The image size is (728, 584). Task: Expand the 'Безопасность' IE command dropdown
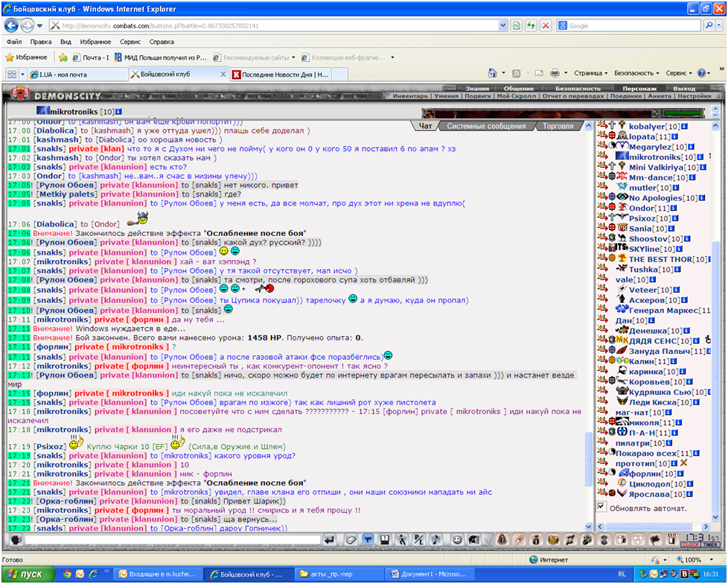point(636,73)
